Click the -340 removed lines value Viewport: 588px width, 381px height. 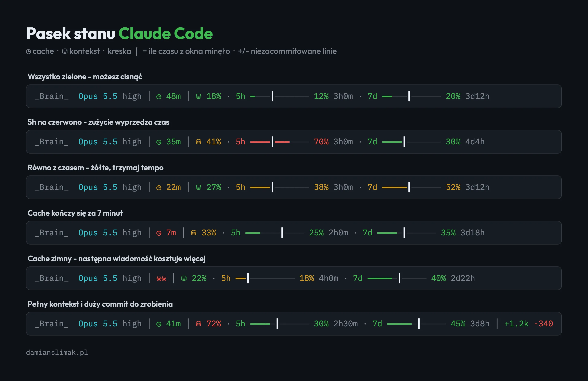[x=543, y=324]
